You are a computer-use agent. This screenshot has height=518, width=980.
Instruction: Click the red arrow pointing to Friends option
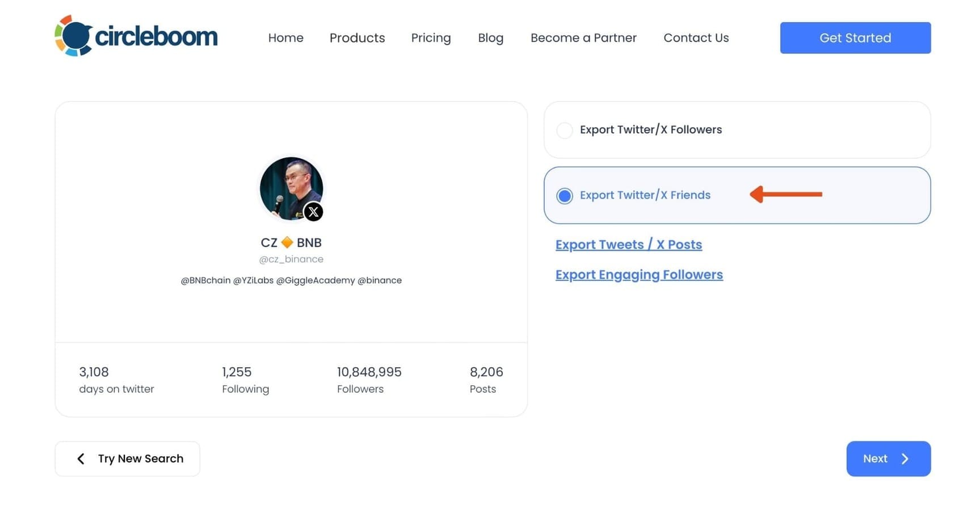(x=785, y=195)
